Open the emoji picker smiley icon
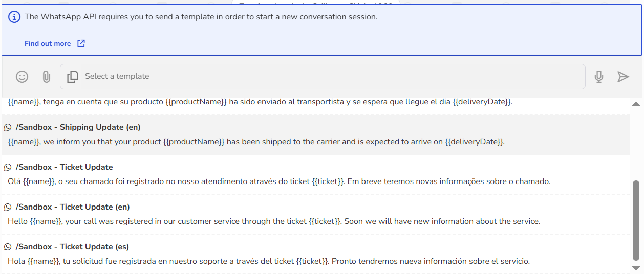This screenshot has height=274, width=644. (x=22, y=77)
